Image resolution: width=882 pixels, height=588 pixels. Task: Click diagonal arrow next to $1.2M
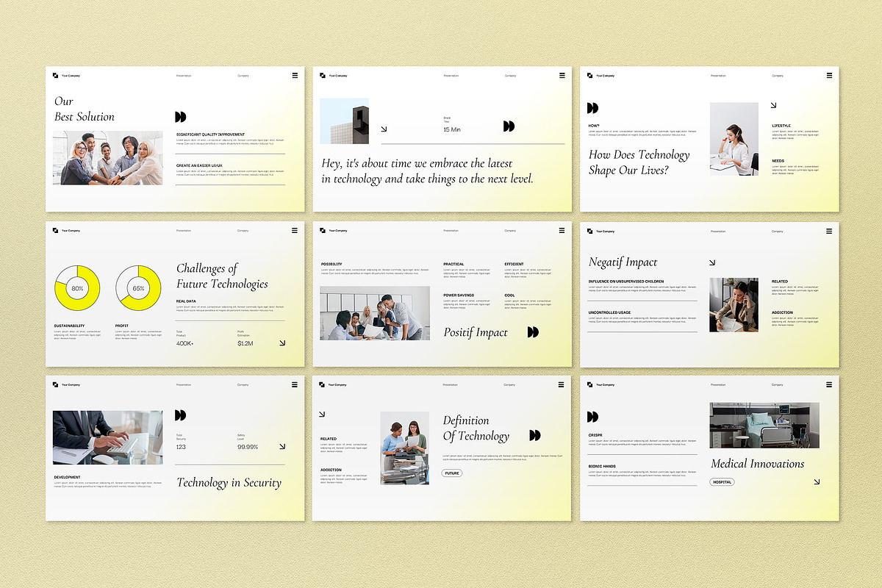pyautogui.click(x=282, y=343)
